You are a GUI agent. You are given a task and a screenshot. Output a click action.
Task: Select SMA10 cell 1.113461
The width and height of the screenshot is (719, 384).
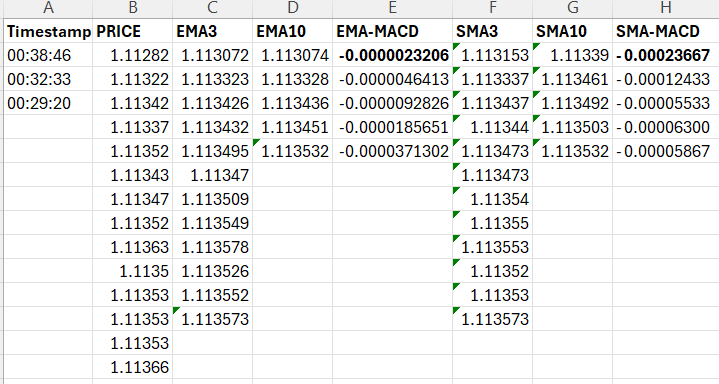click(572, 79)
